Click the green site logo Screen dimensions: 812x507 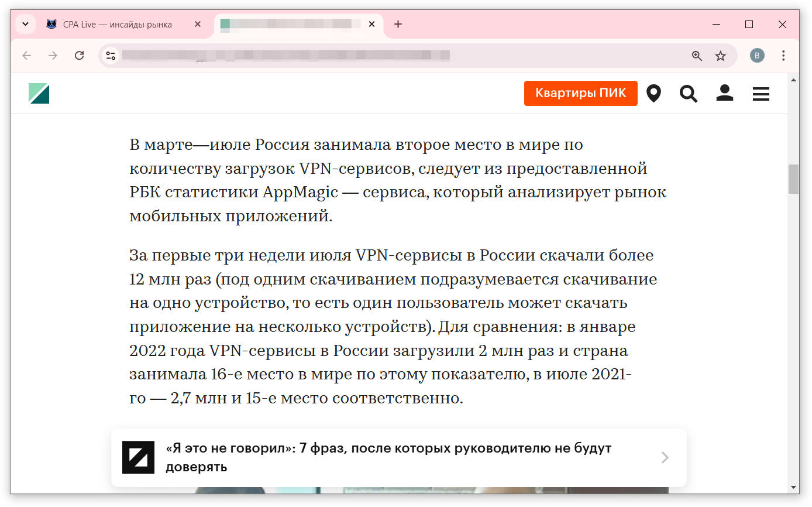(x=39, y=94)
